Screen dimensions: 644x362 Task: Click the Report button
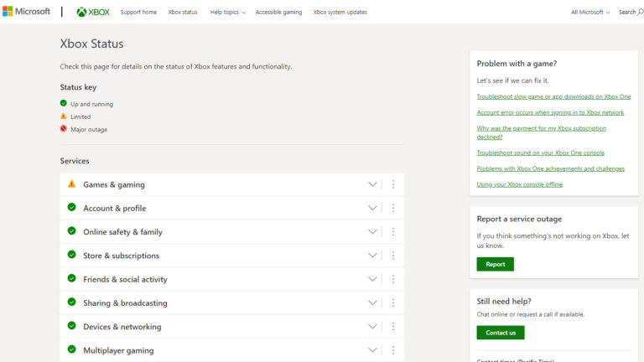pyautogui.click(x=495, y=264)
